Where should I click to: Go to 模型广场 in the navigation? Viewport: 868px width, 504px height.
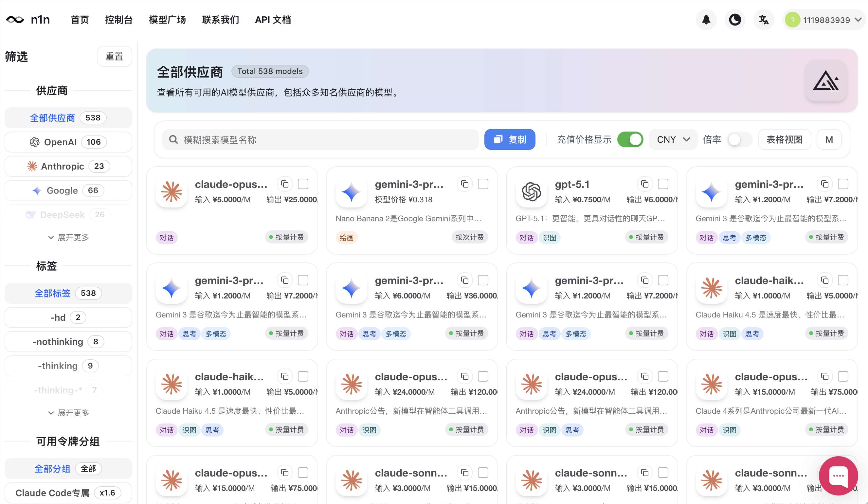167,20
